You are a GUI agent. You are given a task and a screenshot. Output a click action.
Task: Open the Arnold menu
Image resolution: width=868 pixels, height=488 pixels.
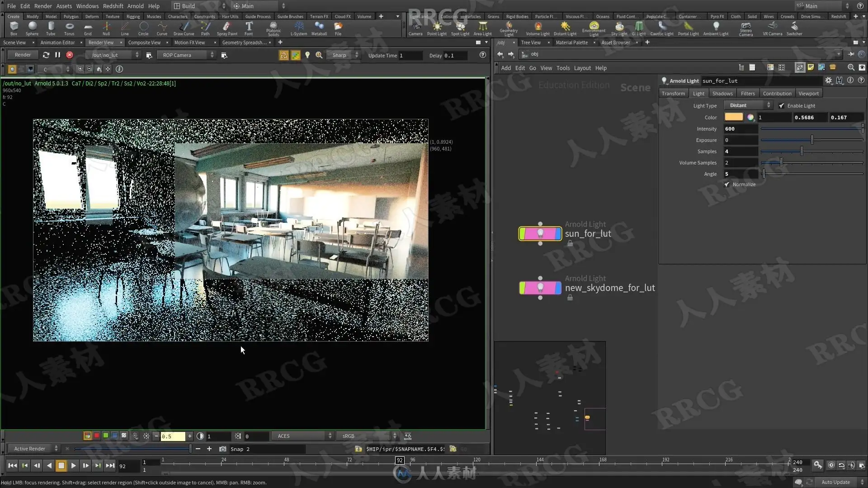point(135,6)
